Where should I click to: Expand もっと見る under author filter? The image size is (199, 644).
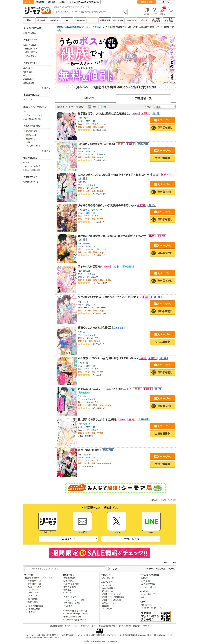pyautogui.click(x=46, y=88)
